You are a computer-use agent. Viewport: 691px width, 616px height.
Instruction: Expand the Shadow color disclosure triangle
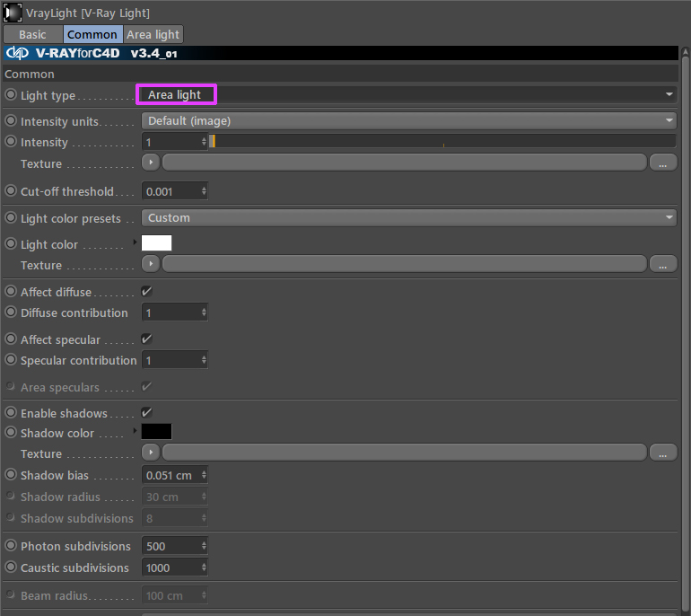click(135, 431)
